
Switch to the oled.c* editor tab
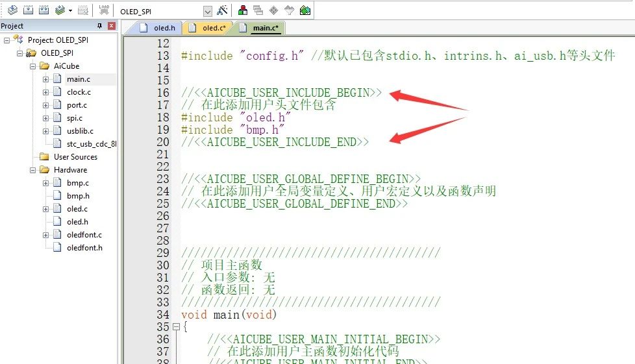(x=208, y=27)
